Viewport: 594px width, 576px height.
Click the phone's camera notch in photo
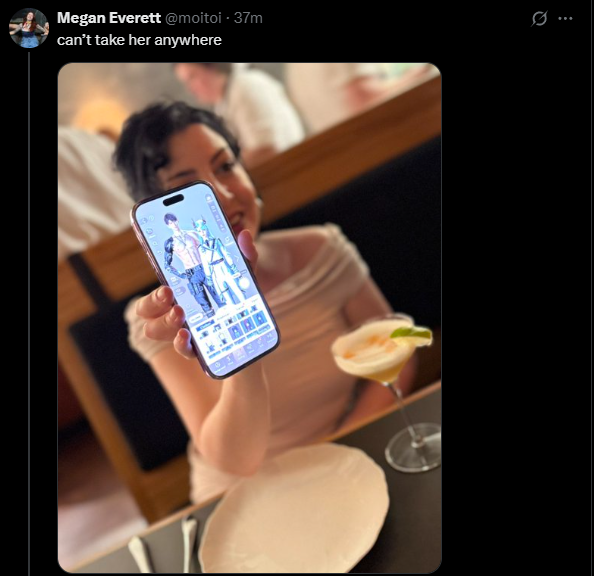pos(174,200)
